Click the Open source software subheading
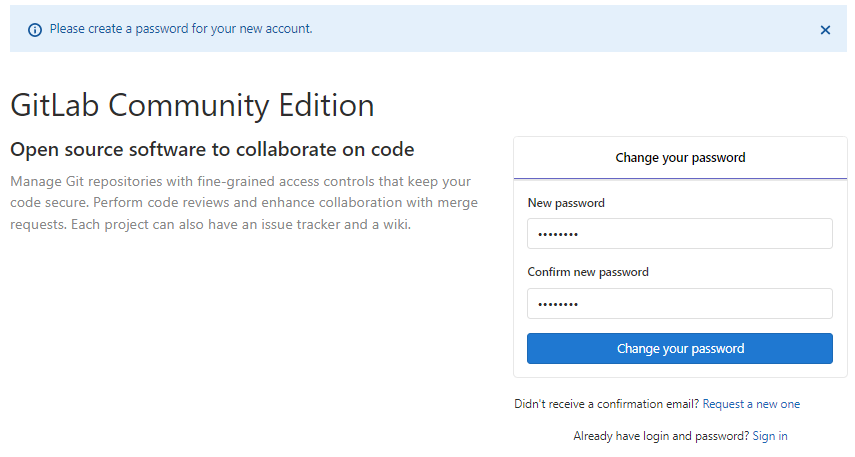Screen dimensions: 855x457 (212, 150)
